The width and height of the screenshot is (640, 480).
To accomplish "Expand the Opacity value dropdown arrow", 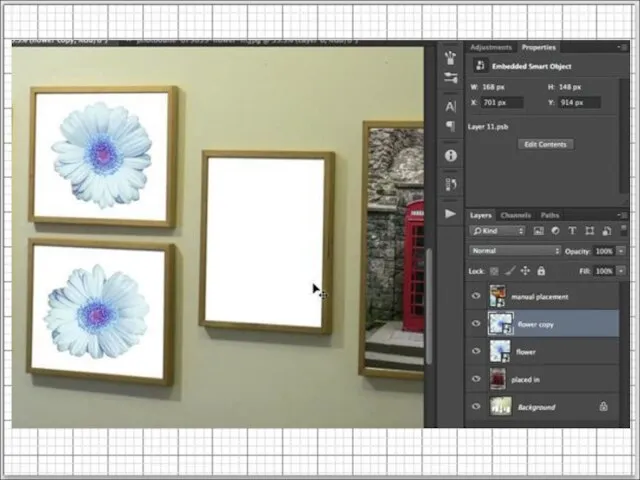I will [619, 251].
